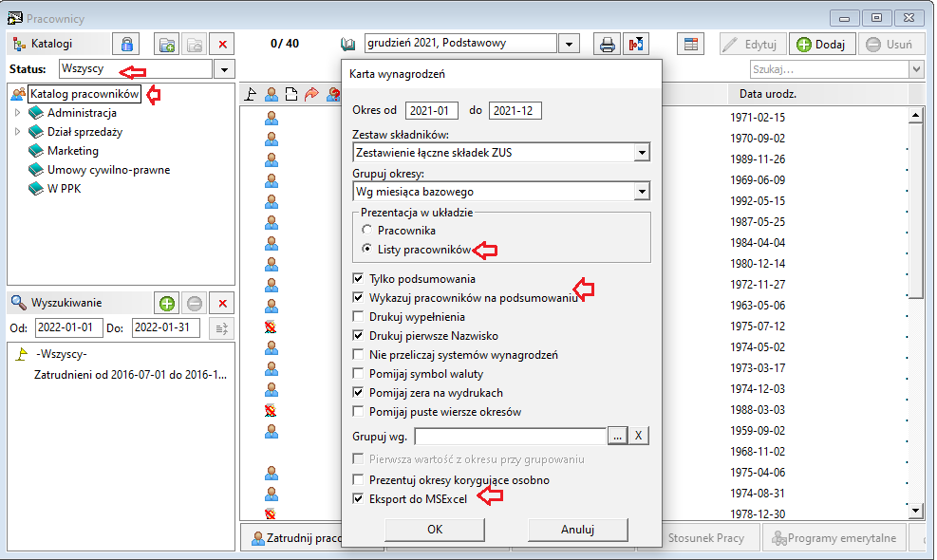
Task: Expand the Administracja tree node
Action: coord(17,112)
